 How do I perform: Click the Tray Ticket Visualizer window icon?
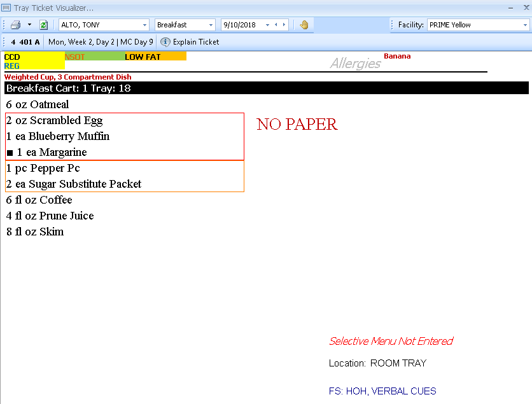click(x=6, y=8)
